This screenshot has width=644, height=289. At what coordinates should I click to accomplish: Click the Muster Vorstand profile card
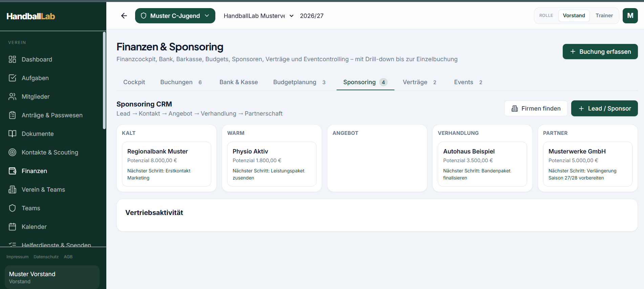coord(52,277)
